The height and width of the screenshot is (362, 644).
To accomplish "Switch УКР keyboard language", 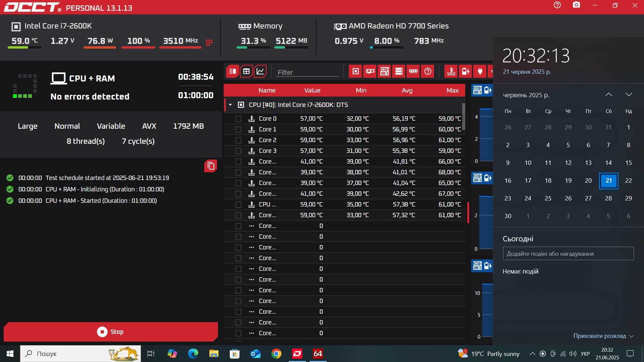I will (x=585, y=354).
